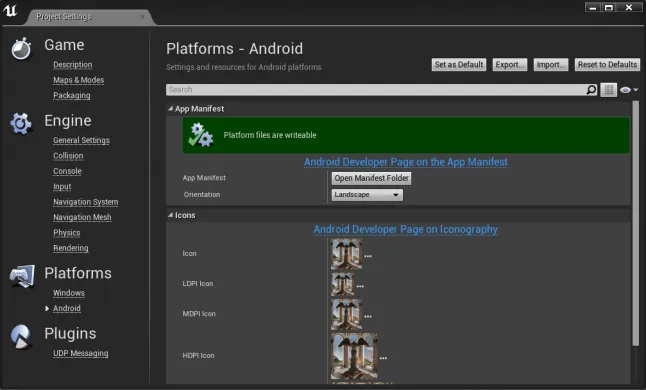Click the ellipsis next to HDPI Icon
Viewport: 646px width, 390px height.
(x=383, y=358)
